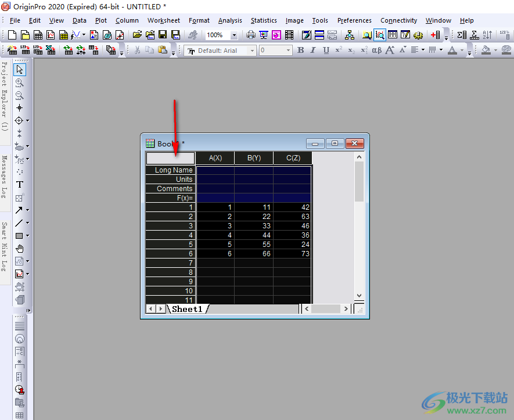Image resolution: width=514 pixels, height=420 pixels.
Task: Toggle Underline formatting
Action: [326, 50]
